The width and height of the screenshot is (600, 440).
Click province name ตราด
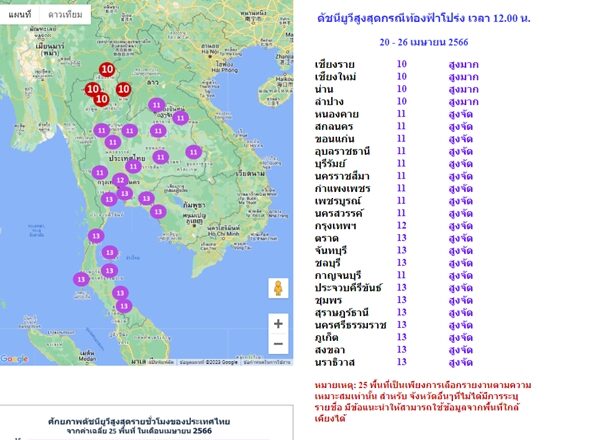pos(326,238)
